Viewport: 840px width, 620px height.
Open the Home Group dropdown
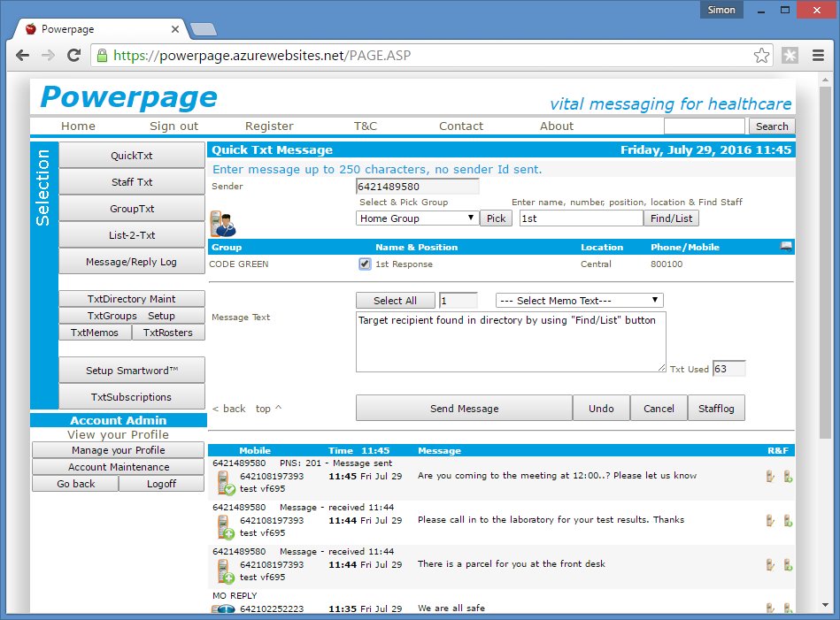point(417,218)
